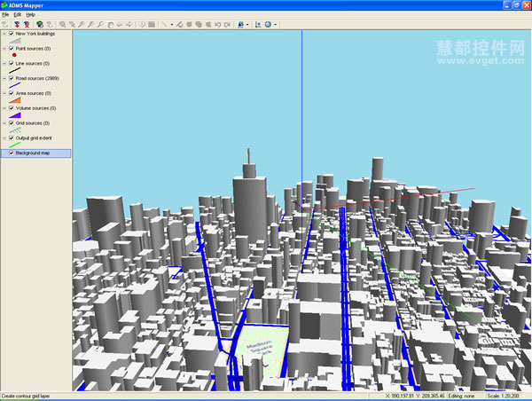Click the grayed icon right of the pencil

coord(189,25)
